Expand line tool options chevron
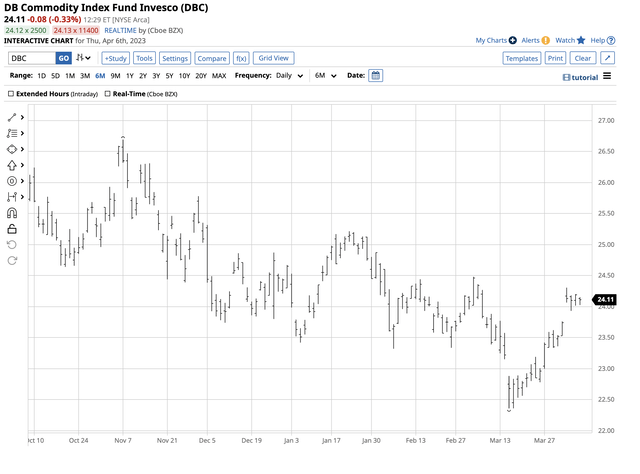640x474 pixels. coord(22,118)
